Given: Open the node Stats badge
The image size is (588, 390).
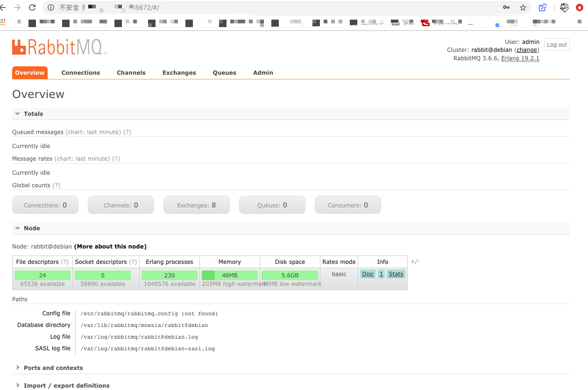Looking at the screenshot, I should tap(396, 274).
